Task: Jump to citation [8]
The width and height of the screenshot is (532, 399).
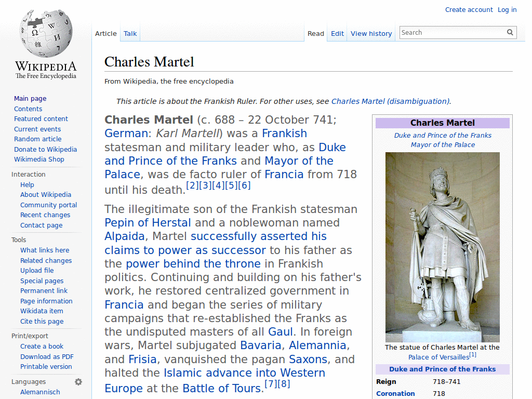Action: (284, 384)
